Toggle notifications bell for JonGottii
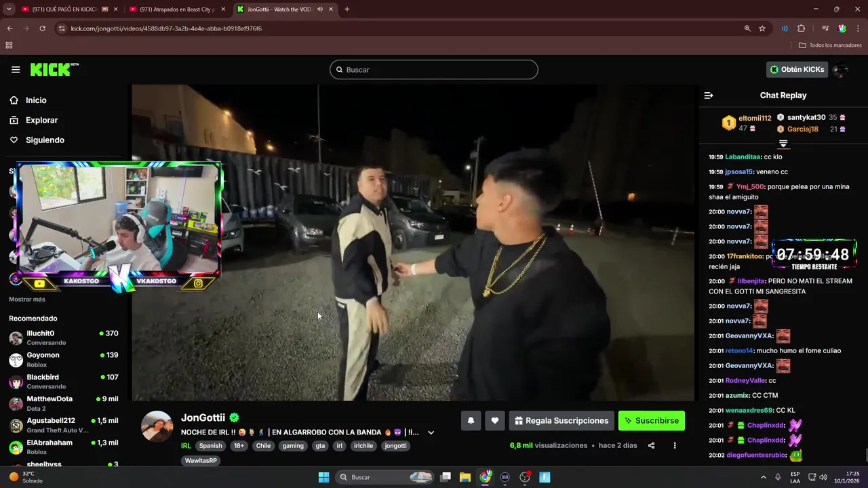The width and height of the screenshot is (868, 488). tap(471, 421)
